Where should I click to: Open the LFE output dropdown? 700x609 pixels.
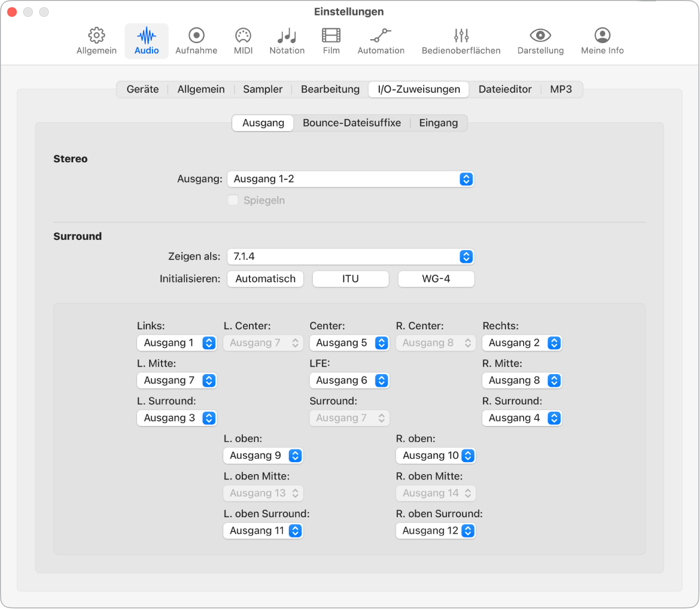tap(349, 381)
